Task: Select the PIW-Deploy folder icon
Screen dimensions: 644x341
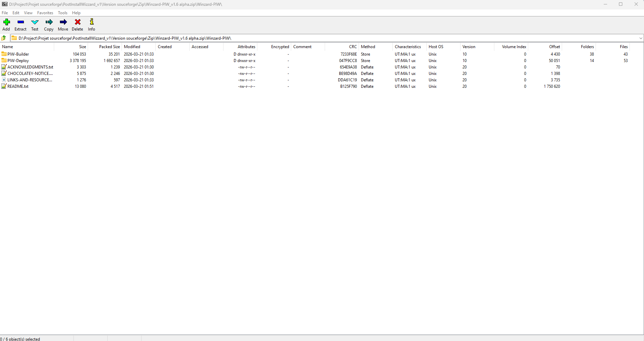Action: click(4, 60)
